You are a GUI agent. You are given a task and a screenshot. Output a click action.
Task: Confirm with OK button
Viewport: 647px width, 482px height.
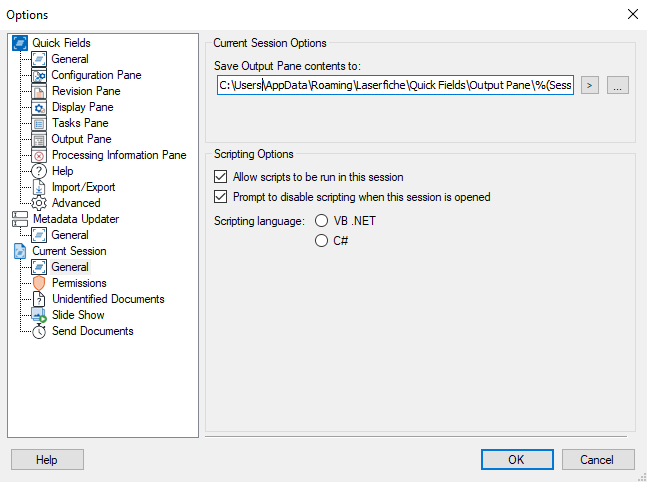[x=517, y=460]
